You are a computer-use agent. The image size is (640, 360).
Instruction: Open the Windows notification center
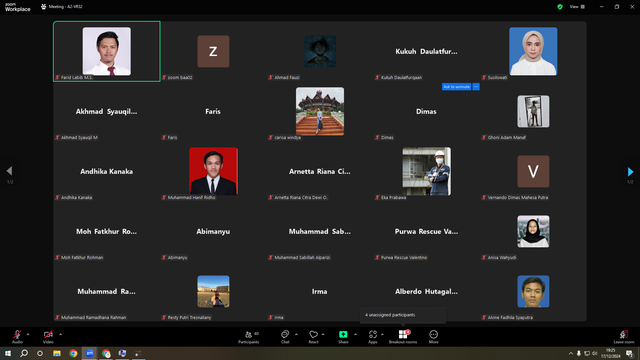click(x=629, y=353)
